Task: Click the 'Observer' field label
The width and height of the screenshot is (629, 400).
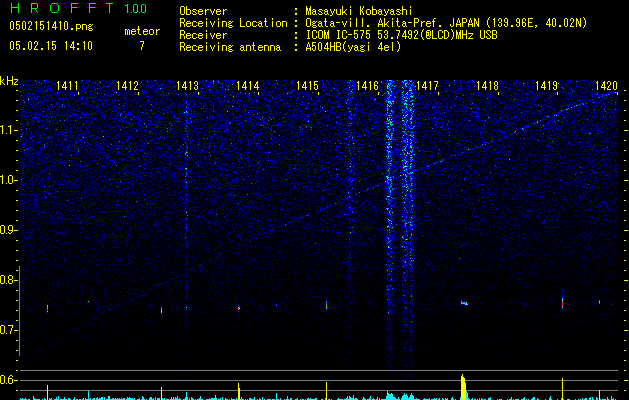Action: tap(203, 11)
